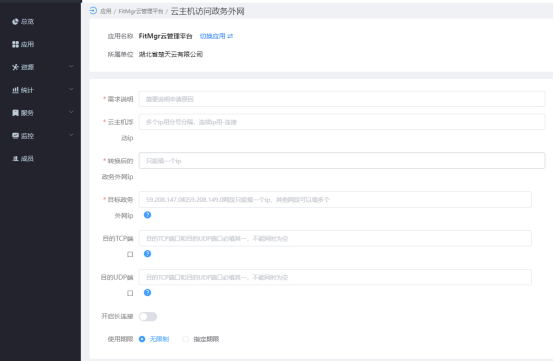The width and height of the screenshot is (554, 361).
Task: Click the 服务 bookmark icon in sidebar
Action: coord(15,113)
